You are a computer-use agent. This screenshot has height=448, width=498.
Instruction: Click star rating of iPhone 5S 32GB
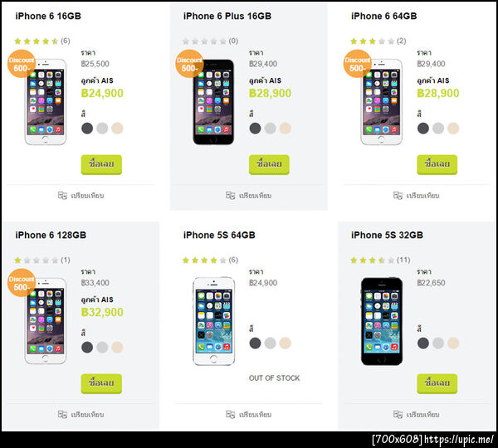click(x=372, y=261)
